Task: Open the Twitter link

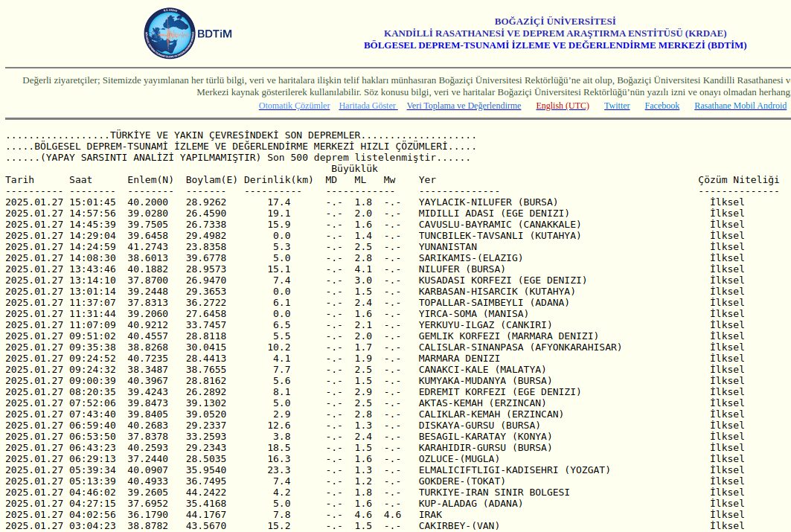Action: (x=617, y=106)
